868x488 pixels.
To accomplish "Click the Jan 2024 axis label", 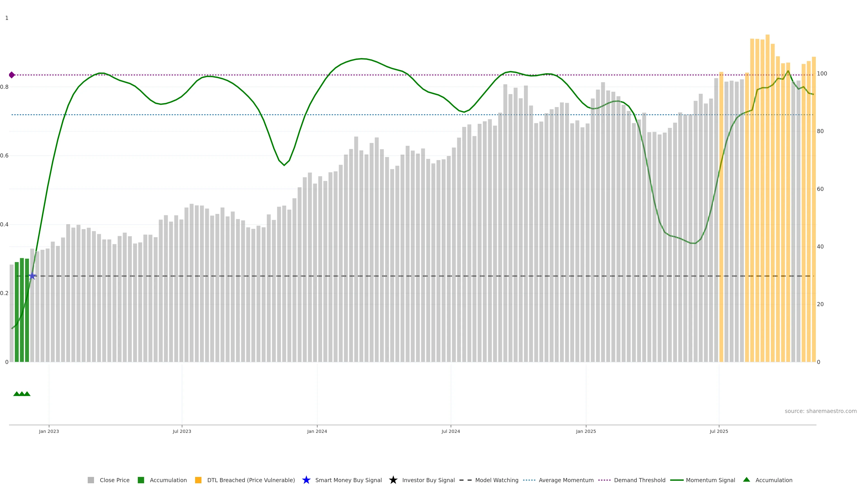I will click(317, 431).
